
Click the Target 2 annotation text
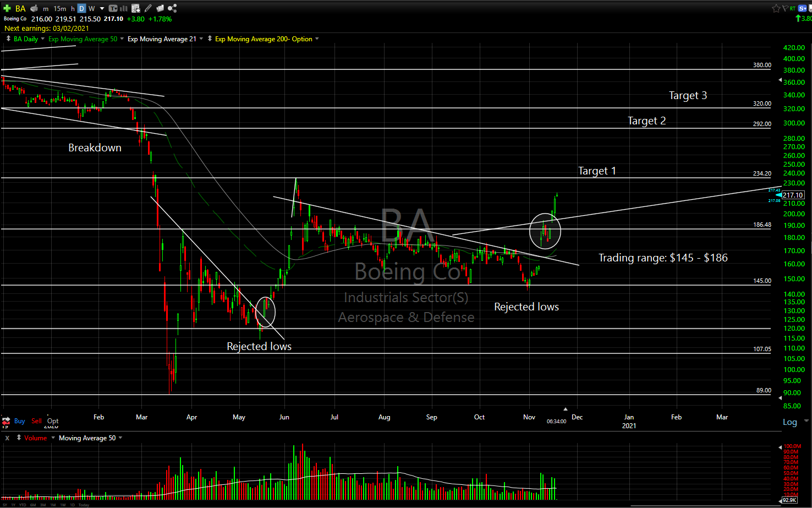click(647, 121)
